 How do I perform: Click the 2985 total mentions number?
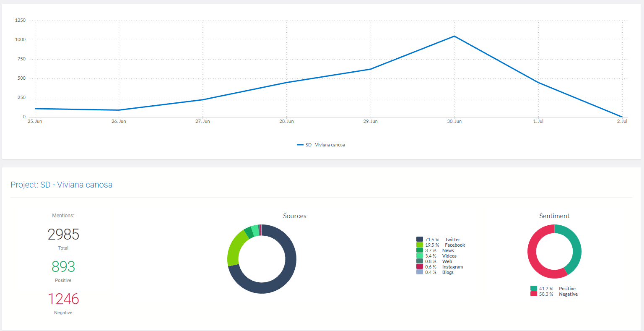coord(63,234)
